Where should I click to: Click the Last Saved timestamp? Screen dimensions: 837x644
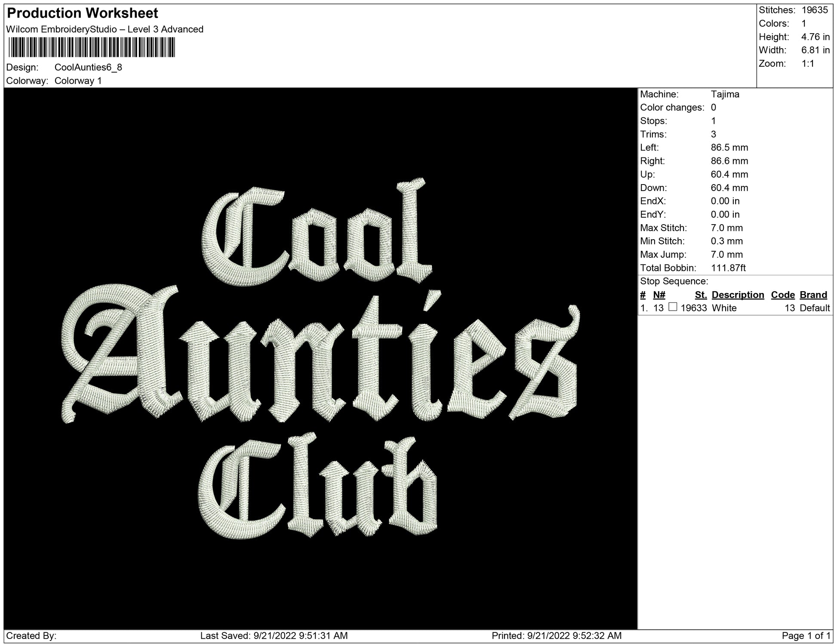274,636
